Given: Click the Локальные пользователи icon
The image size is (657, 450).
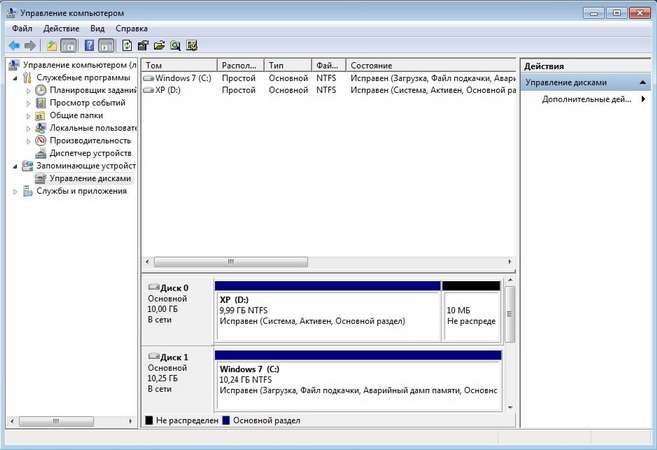Looking at the screenshot, I should (41, 128).
